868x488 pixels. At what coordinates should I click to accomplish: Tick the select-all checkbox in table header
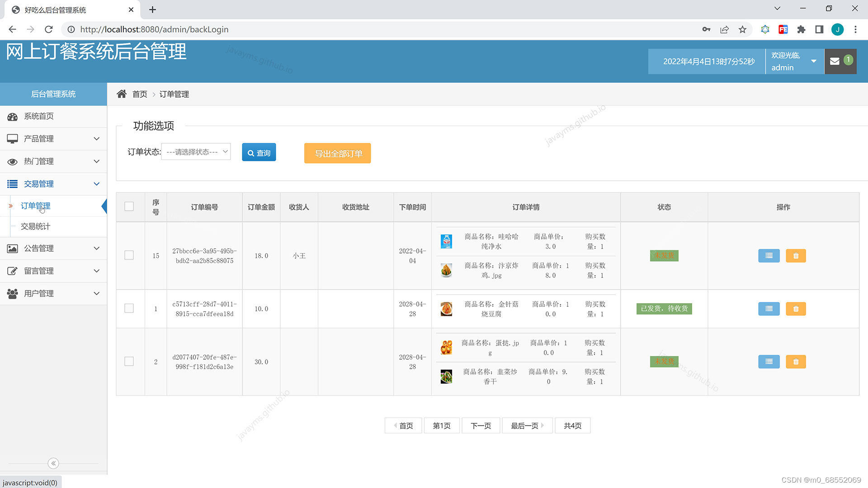click(x=129, y=206)
